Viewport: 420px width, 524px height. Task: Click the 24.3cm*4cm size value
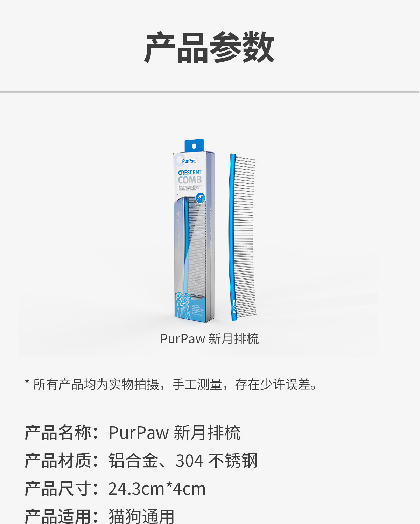[157, 489]
